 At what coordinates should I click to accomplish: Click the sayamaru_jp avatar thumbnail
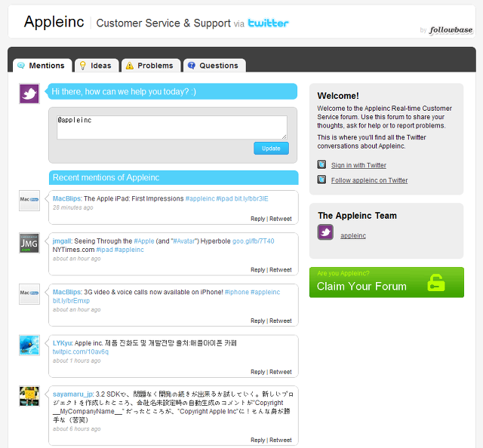pyautogui.click(x=29, y=396)
